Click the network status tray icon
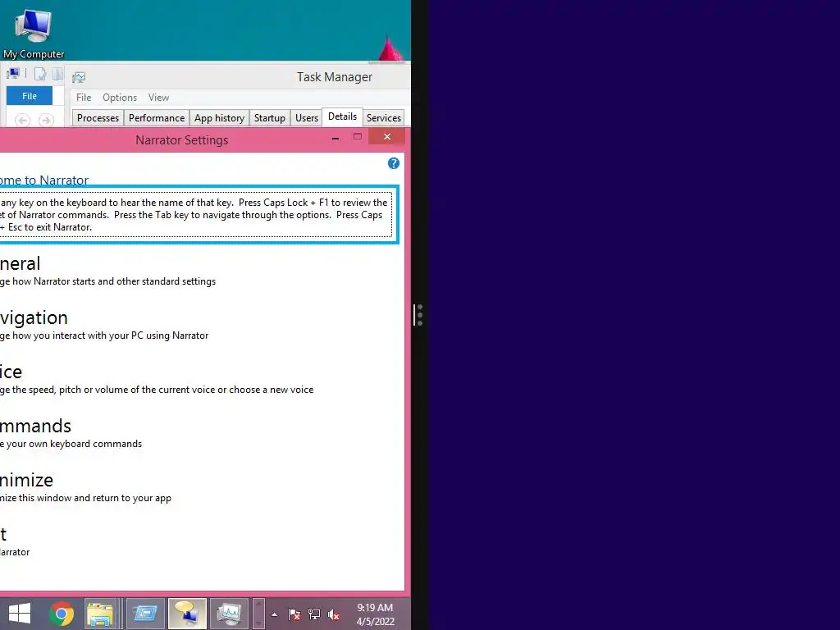The image size is (840, 630). point(314,614)
